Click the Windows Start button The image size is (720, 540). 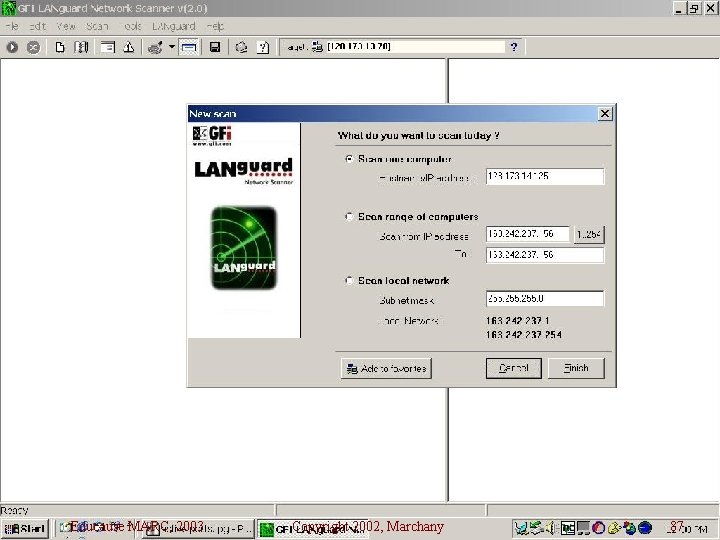coord(25,529)
